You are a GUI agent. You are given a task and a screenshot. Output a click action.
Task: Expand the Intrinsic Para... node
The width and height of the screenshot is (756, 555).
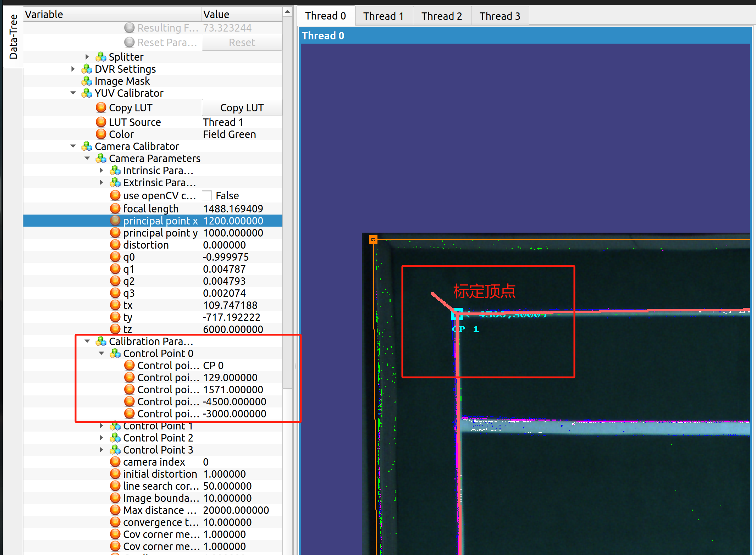101,170
